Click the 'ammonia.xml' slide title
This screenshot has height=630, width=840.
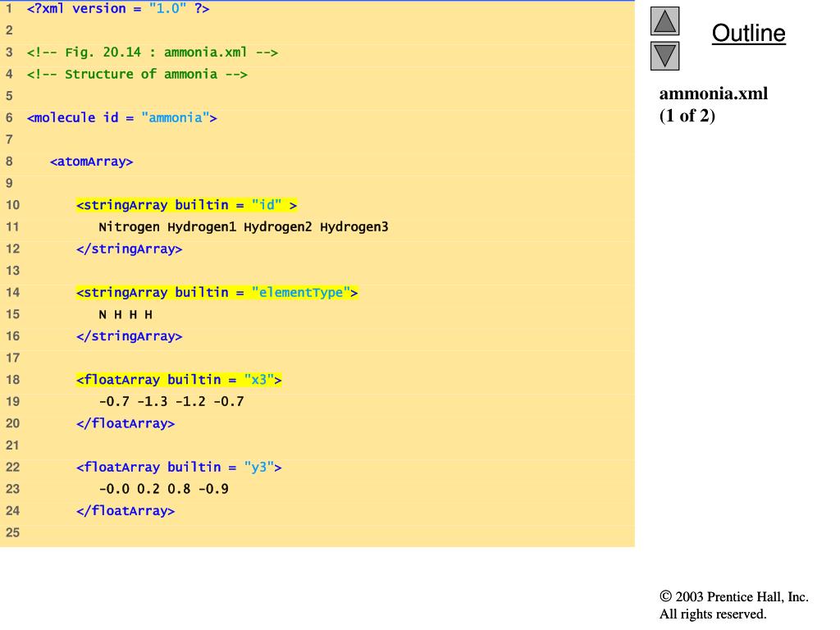(713, 94)
